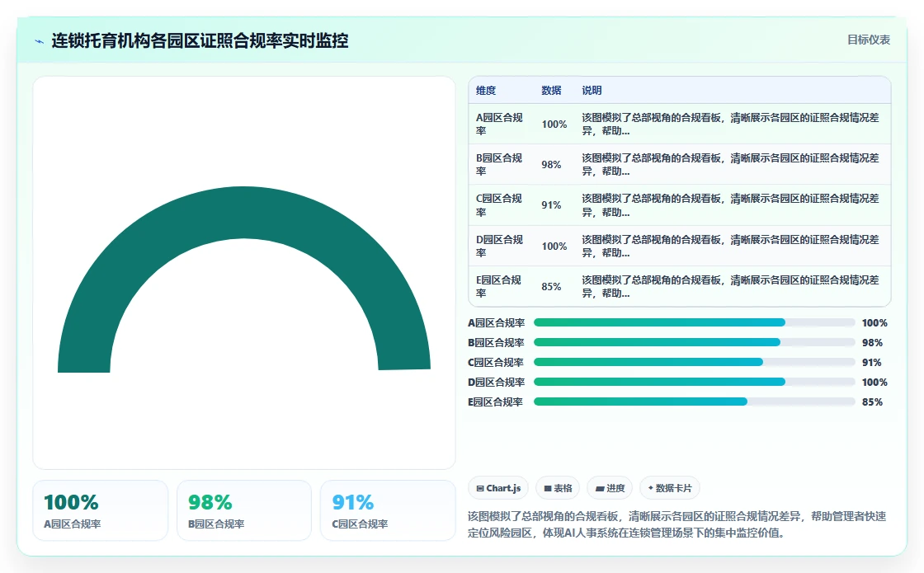Click the 98% value in table
The width and height of the screenshot is (924, 573).
coord(552,165)
